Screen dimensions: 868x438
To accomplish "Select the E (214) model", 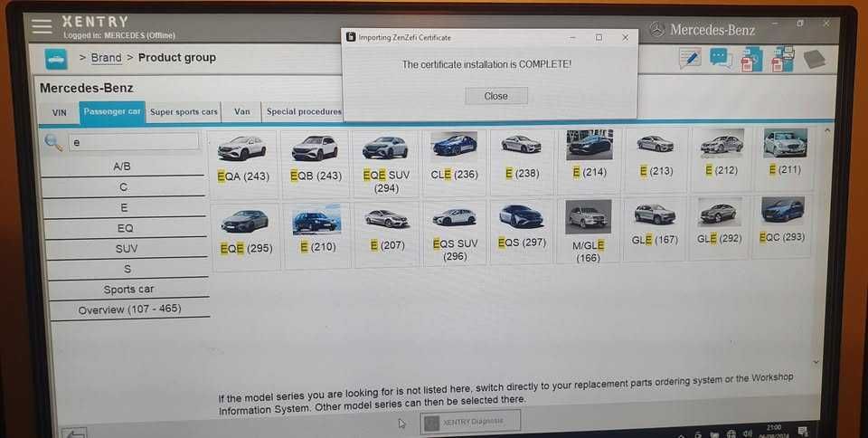I will coord(589,159).
